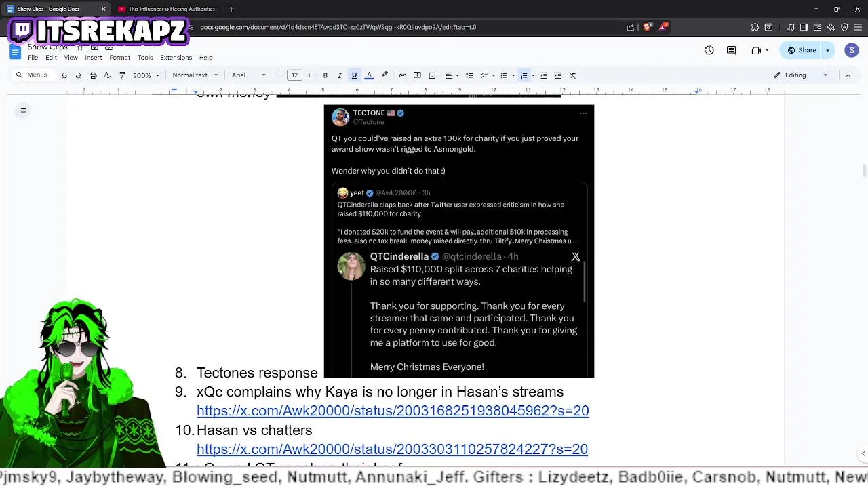
Task: Toggle underline formatting off
Action: [354, 75]
